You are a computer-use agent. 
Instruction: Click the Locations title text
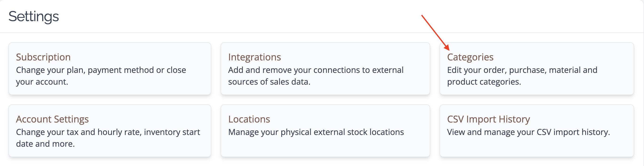[x=249, y=119]
